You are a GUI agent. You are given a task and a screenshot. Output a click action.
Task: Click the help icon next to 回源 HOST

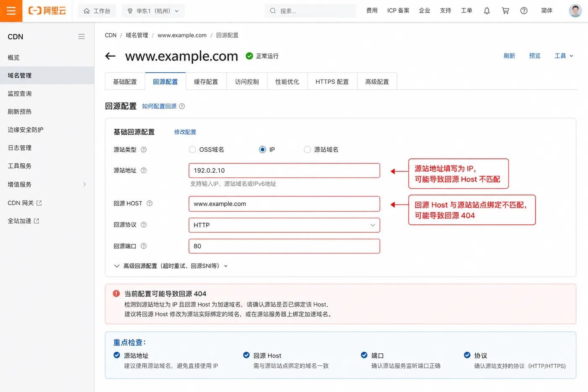150,203
